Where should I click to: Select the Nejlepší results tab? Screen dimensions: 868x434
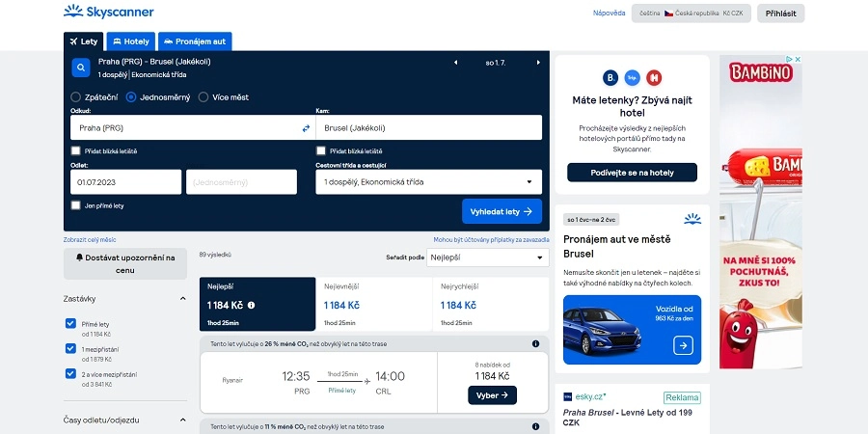click(258, 304)
